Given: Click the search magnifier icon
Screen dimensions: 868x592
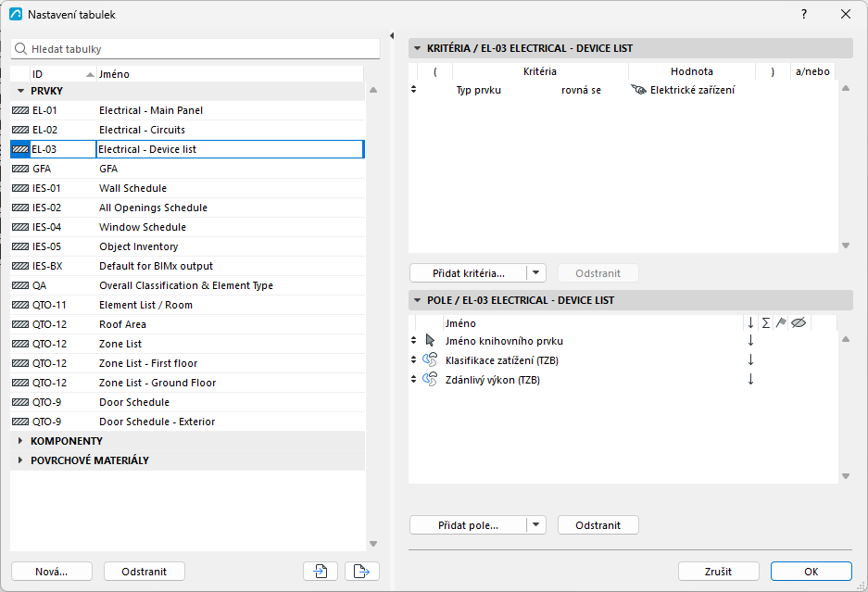Looking at the screenshot, I should point(20,49).
